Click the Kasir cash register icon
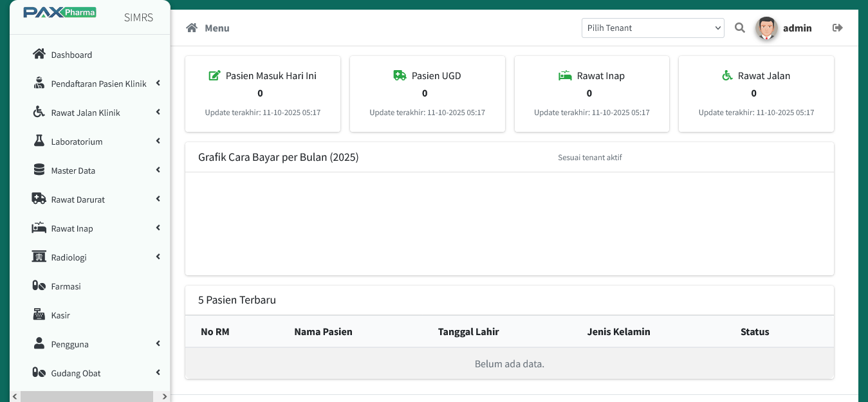This screenshot has width=868, height=402. point(39,315)
